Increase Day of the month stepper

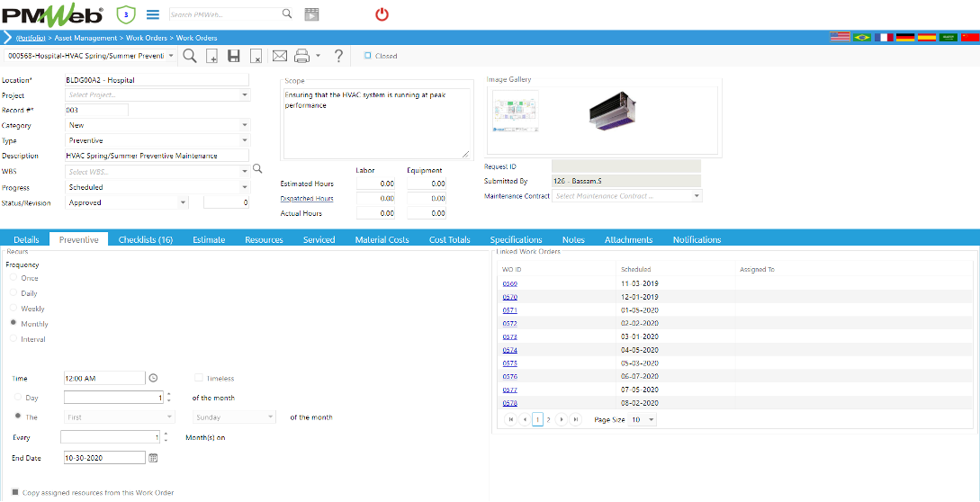tap(168, 394)
